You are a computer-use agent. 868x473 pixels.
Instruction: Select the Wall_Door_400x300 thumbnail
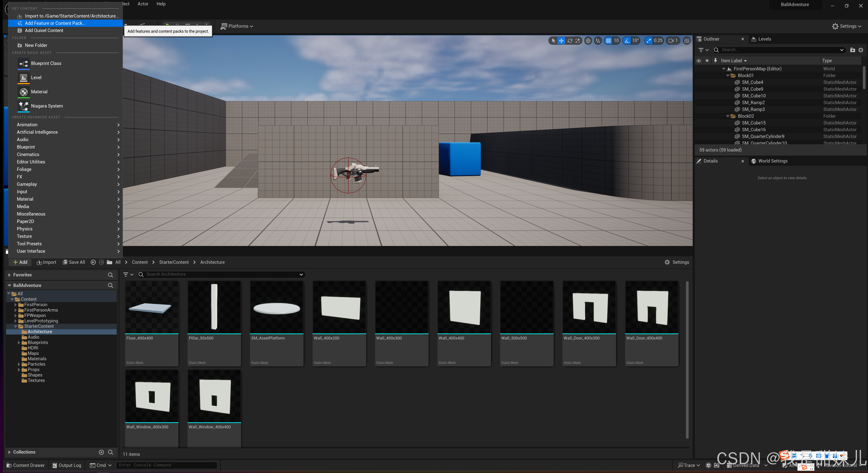pyautogui.click(x=589, y=308)
